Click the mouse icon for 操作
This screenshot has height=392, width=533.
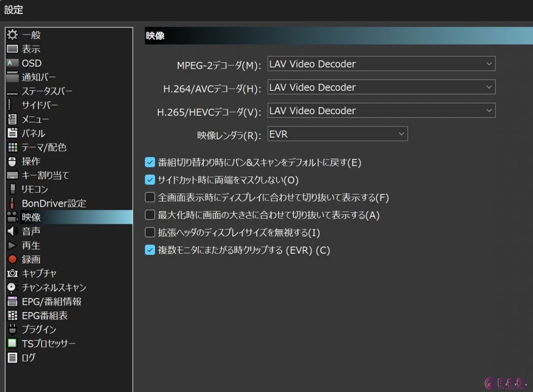[12, 161]
